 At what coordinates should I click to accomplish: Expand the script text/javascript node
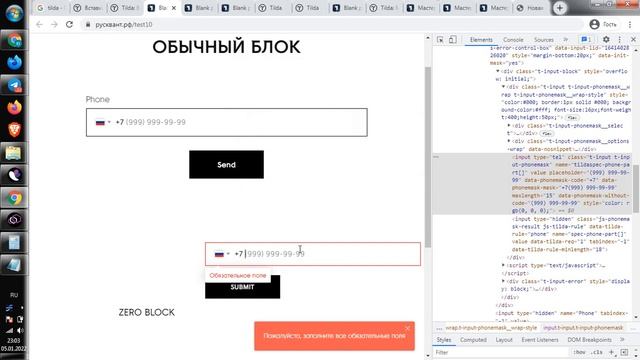pyautogui.click(x=503, y=265)
